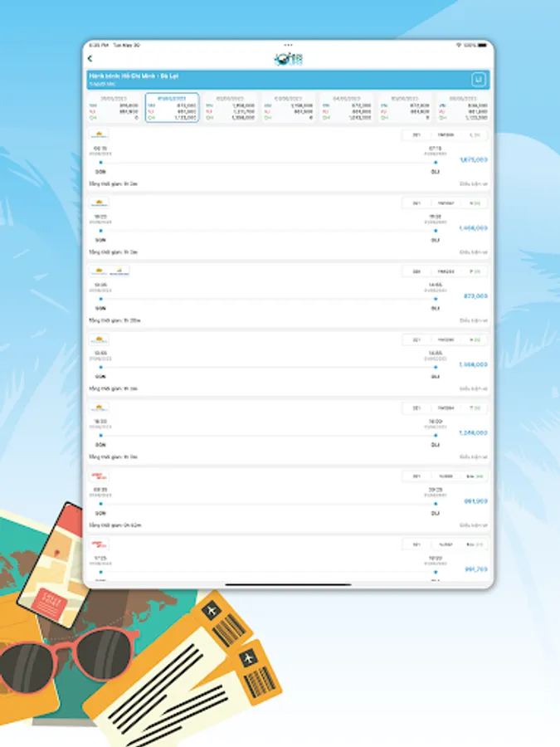Tap the home indicator bar at bottom
The image size is (560, 747).
[x=288, y=584]
